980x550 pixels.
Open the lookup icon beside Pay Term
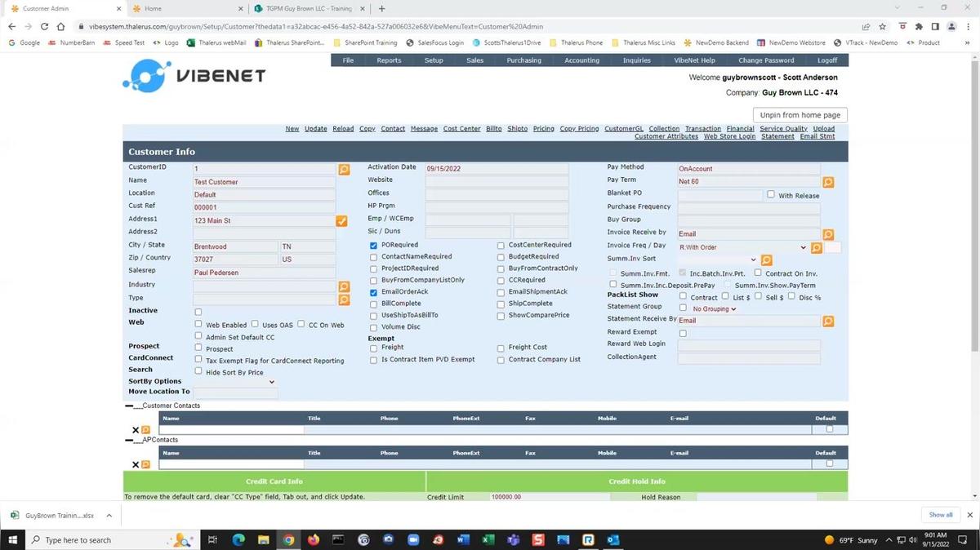tap(828, 182)
